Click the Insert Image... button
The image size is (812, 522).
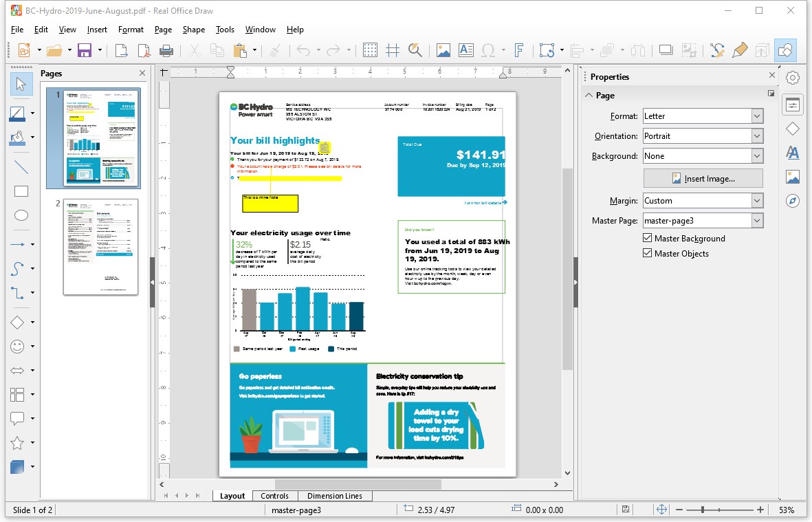(x=703, y=179)
